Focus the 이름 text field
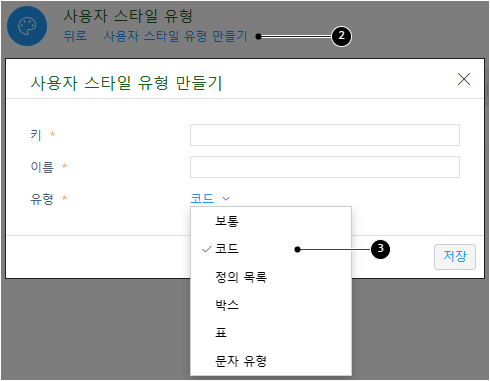490x381 pixels. [x=325, y=167]
